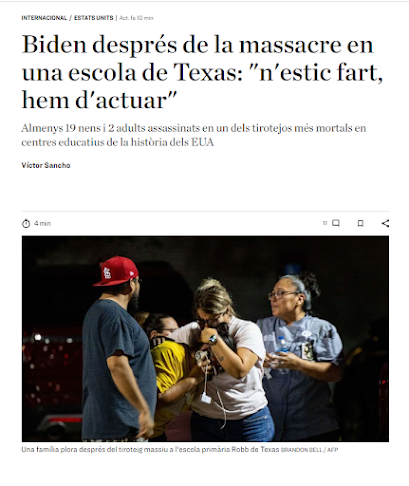Image resolution: width=409 pixels, height=486 pixels.
Task: Open the main article photo
Action: tap(205, 339)
